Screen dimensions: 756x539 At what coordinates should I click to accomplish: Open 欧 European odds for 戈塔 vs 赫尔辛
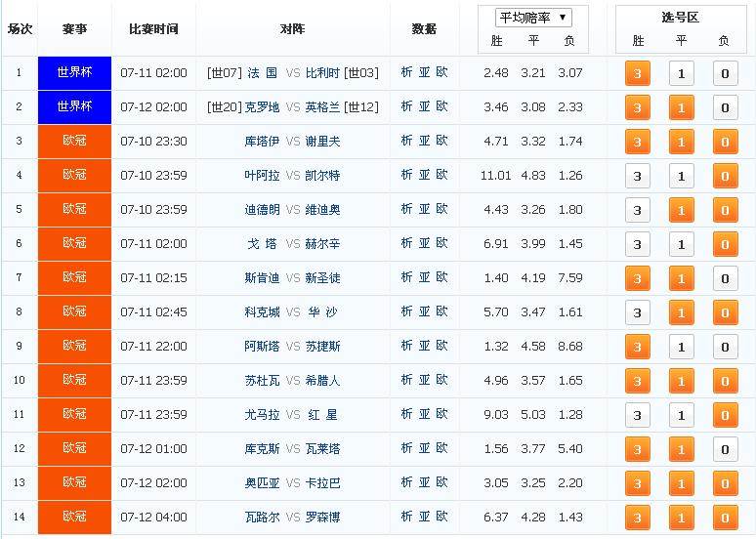[441, 243]
